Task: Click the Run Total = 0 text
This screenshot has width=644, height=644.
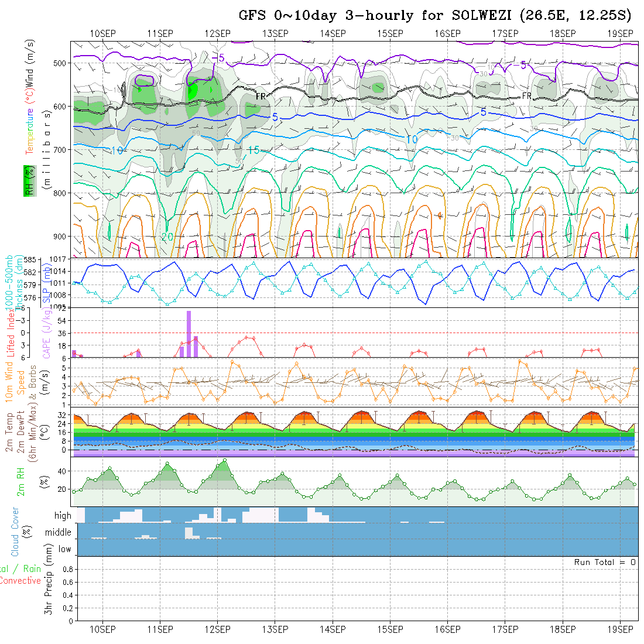Action: (x=605, y=562)
